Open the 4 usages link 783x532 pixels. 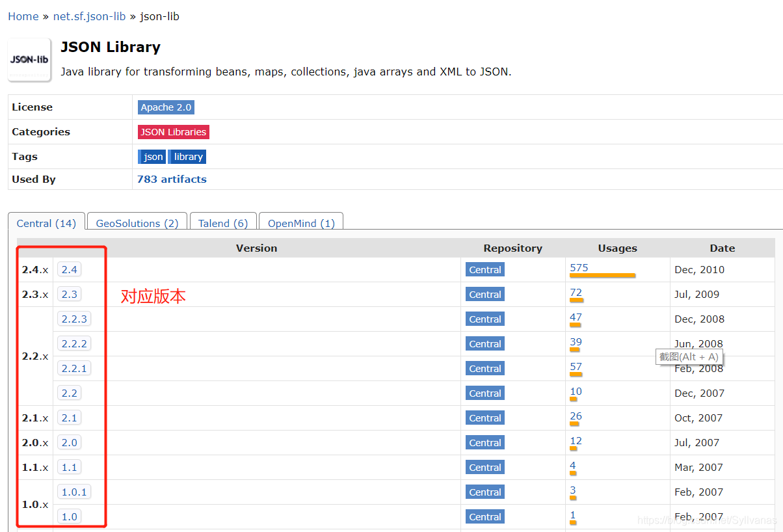[x=573, y=465]
